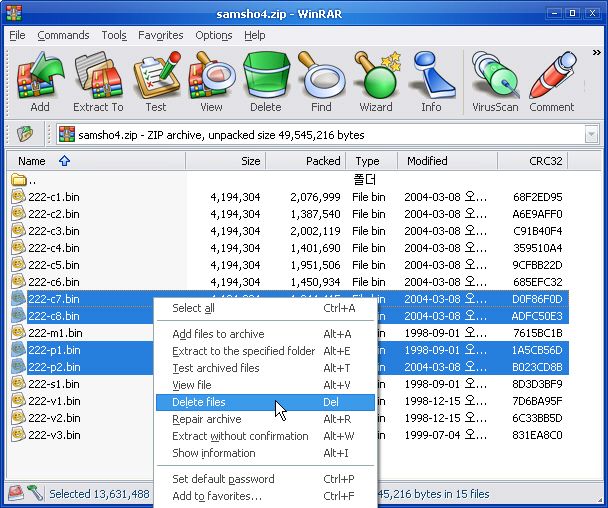Sort by the Modified column header
The image size is (608, 508).
pyautogui.click(x=447, y=161)
